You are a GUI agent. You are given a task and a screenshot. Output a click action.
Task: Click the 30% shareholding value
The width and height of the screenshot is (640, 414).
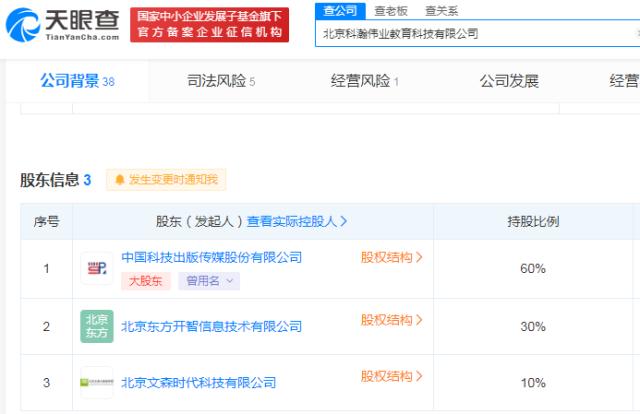point(533,327)
